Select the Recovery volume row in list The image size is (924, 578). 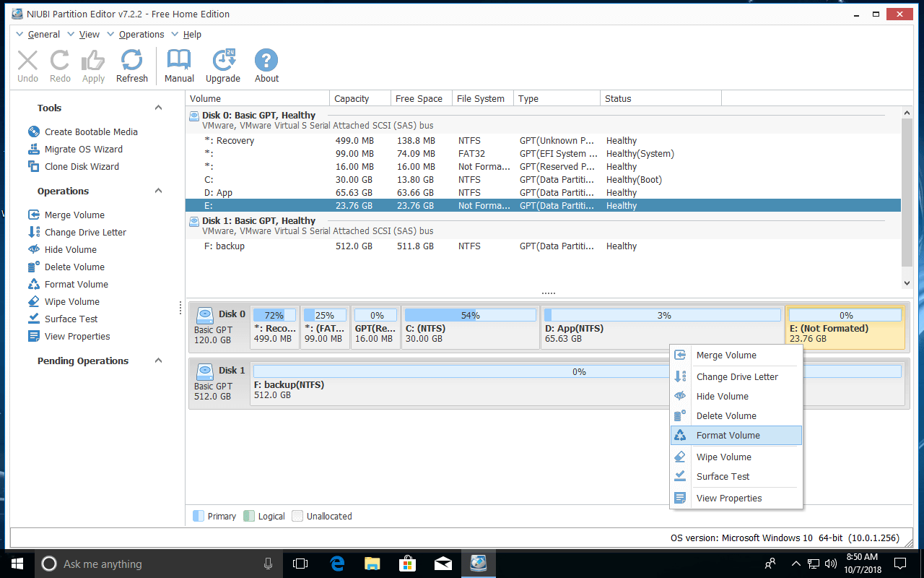[x=543, y=141]
